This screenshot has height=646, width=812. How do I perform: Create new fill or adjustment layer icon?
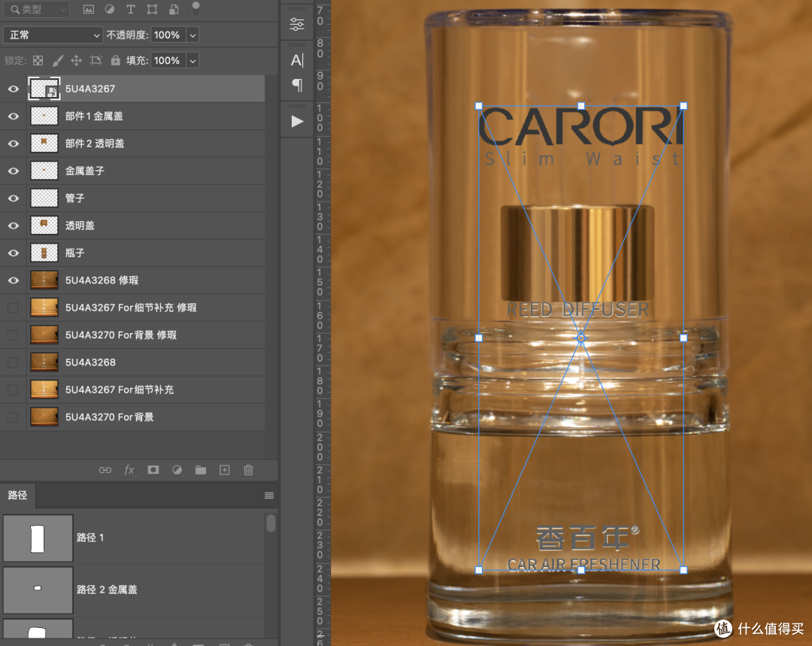click(x=177, y=470)
